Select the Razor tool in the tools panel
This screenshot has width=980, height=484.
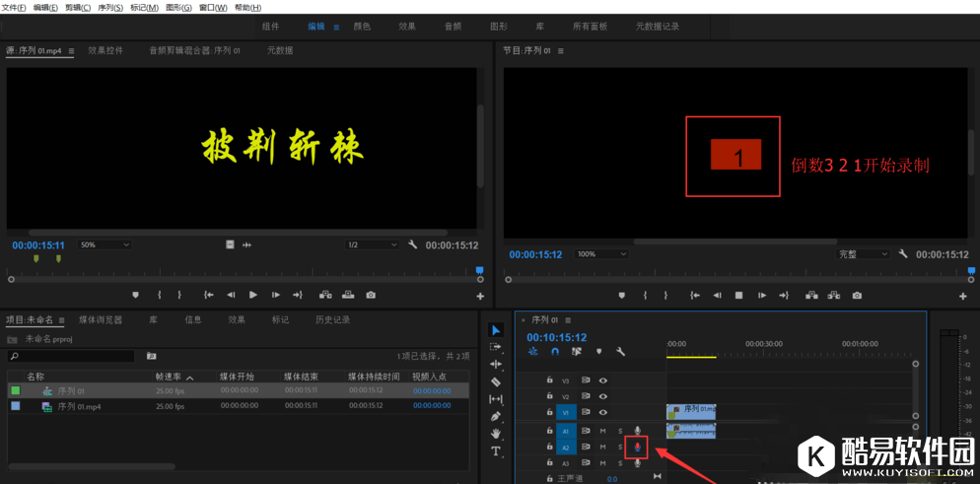pos(496,381)
